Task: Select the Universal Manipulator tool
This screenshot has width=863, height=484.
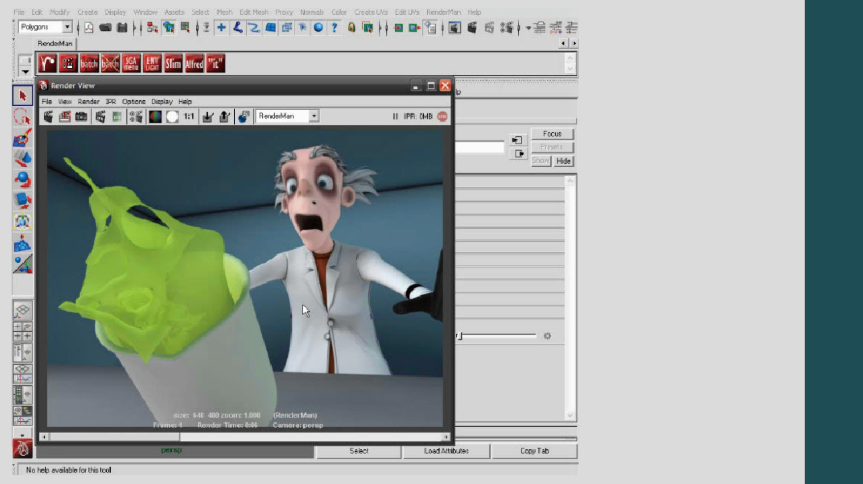Action: tap(23, 221)
